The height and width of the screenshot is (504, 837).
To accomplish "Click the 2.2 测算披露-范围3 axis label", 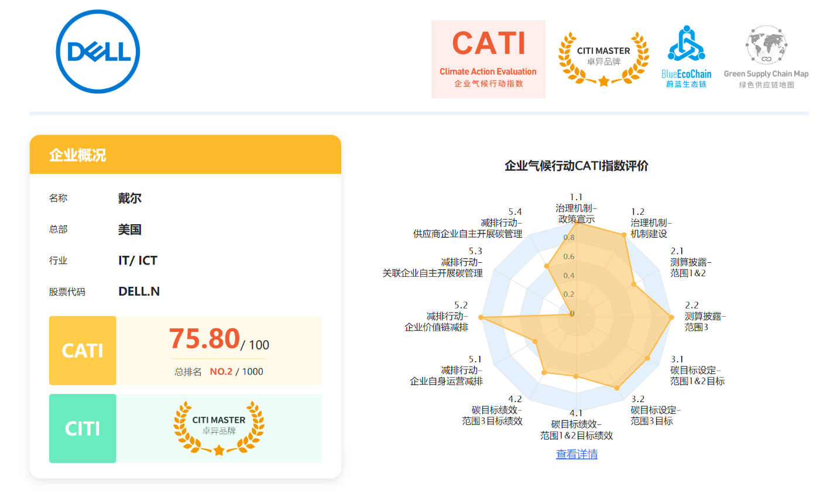I will (705, 316).
